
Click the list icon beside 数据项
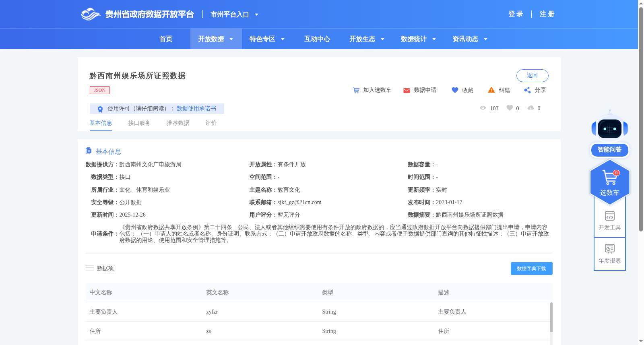pos(89,268)
